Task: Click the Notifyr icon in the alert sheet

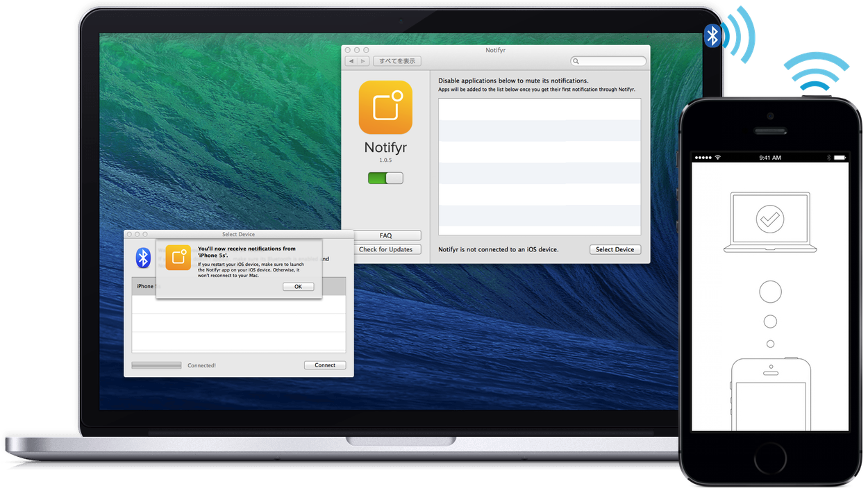Action: pos(178,258)
